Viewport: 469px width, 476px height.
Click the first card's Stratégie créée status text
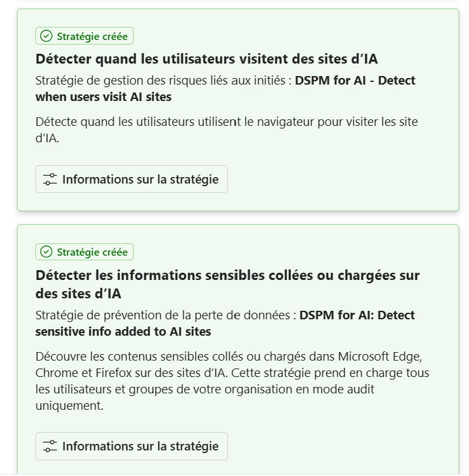(x=92, y=36)
